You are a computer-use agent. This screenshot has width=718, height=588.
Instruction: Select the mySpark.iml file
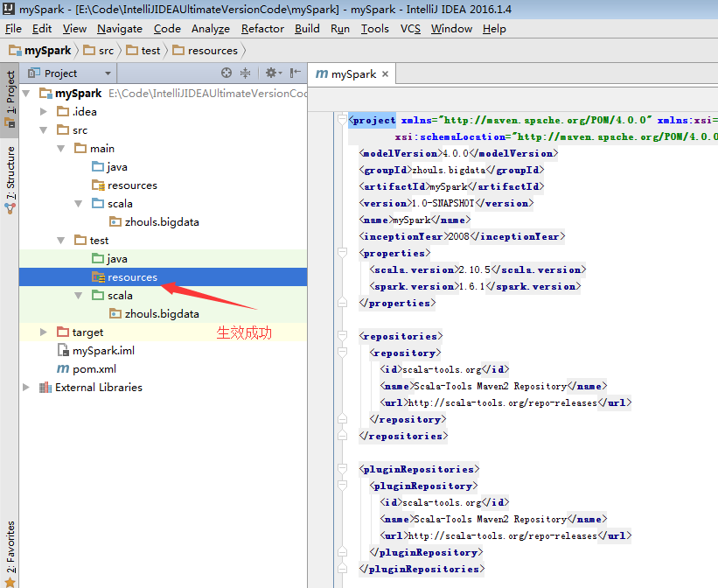click(95, 351)
